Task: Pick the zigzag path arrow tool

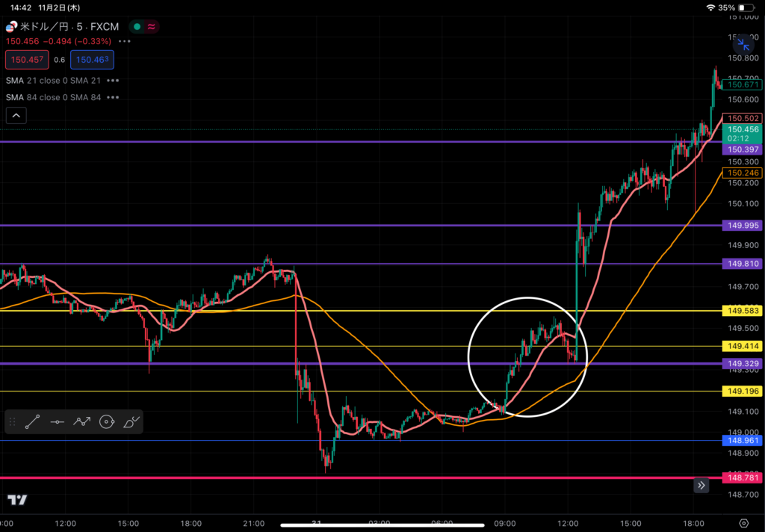Action: click(81, 422)
